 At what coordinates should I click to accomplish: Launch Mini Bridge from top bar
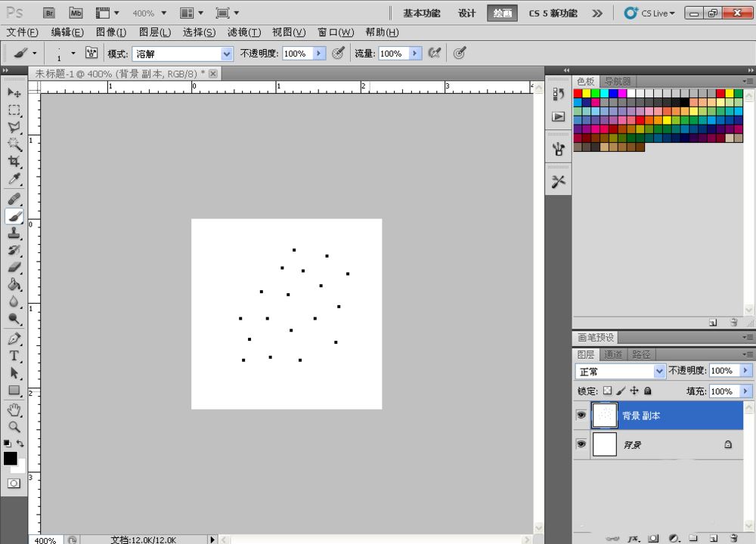(x=76, y=13)
